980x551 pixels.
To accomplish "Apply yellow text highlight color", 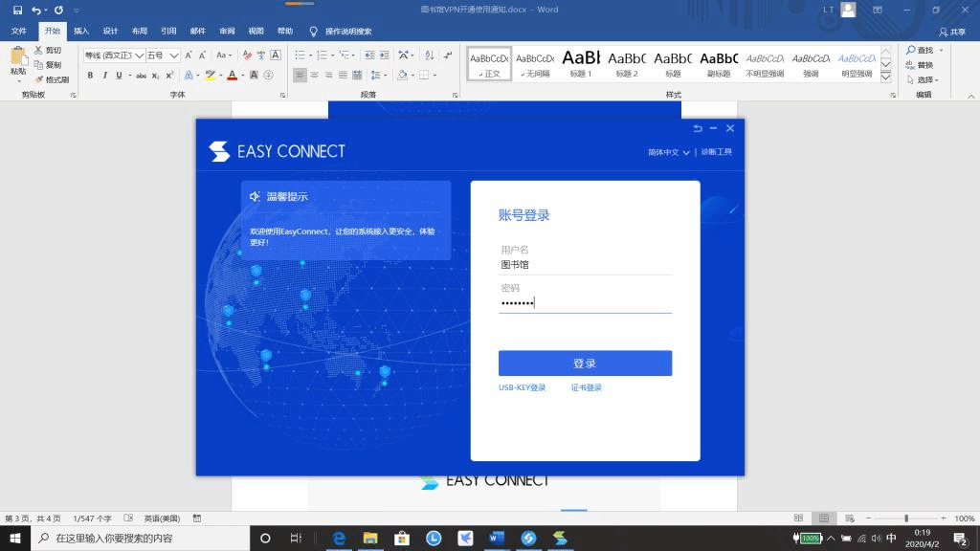I will (210, 75).
